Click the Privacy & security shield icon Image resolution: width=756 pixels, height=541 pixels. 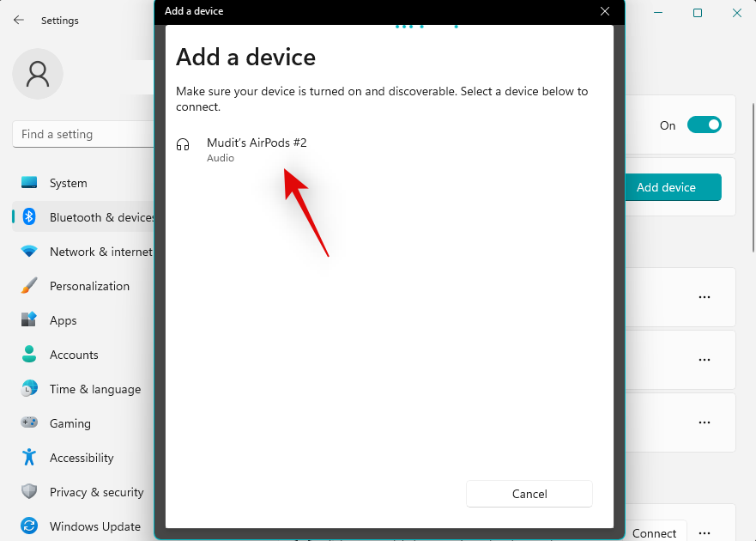pyautogui.click(x=29, y=491)
